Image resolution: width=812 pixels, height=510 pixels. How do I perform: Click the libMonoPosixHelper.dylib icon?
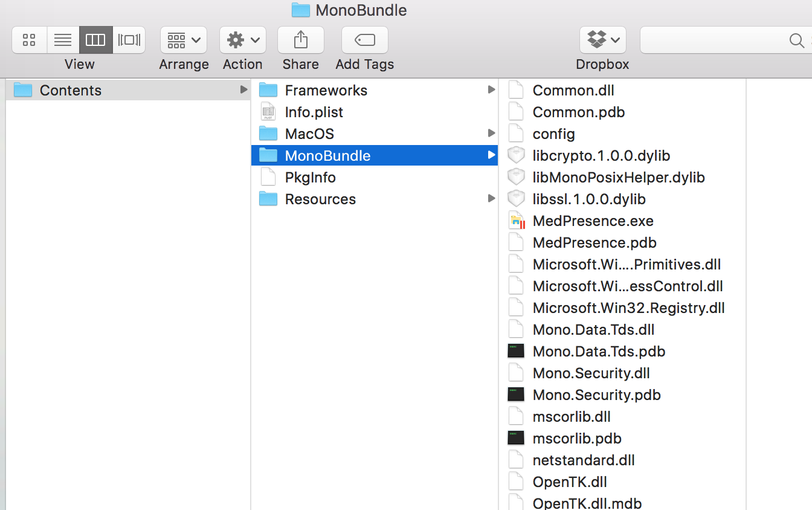point(515,177)
